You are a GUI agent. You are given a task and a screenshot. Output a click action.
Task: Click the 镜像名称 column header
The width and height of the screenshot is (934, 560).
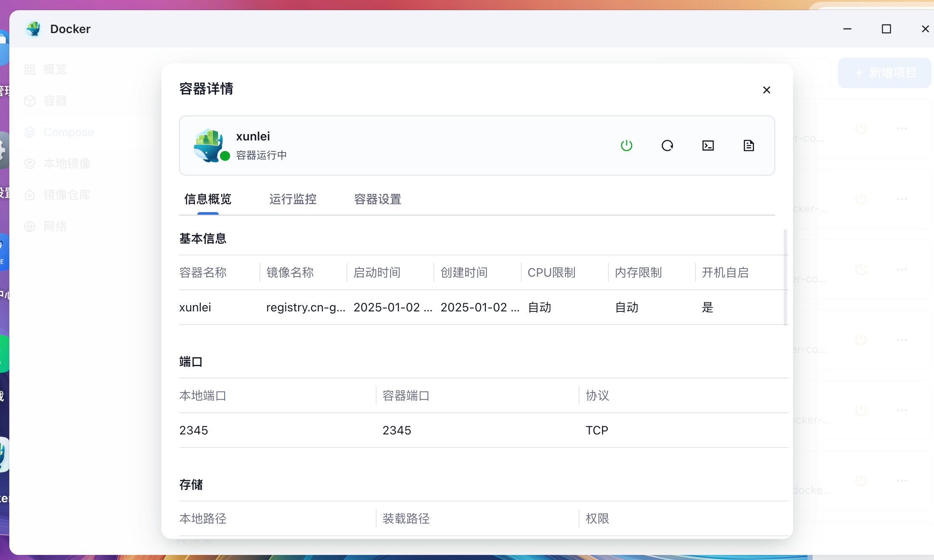290,272
